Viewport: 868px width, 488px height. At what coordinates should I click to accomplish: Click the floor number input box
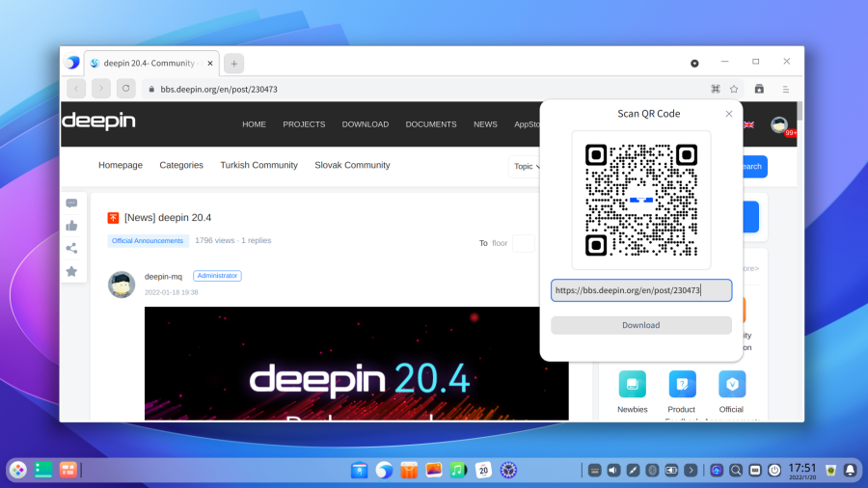tap(523, 243)
